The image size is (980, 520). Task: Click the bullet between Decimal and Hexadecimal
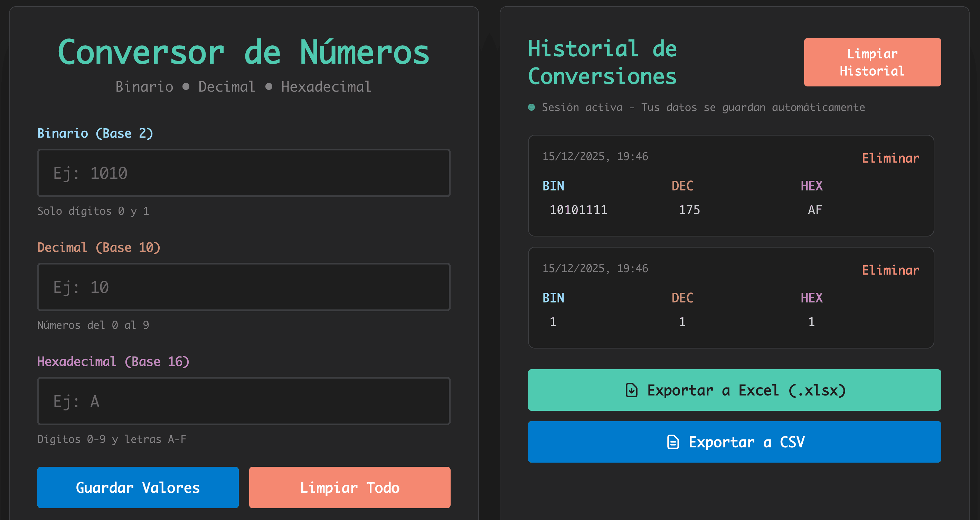tap(270, 86)
